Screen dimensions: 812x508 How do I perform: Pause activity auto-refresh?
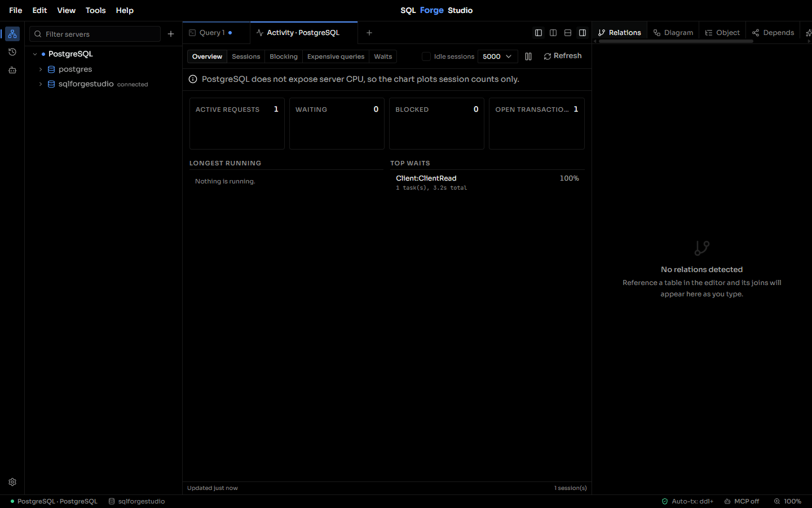528,56
